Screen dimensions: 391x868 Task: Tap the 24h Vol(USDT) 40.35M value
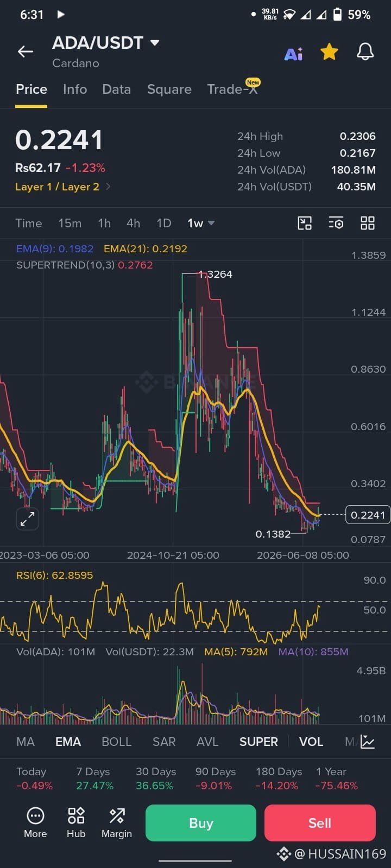(x=356, y=187)
